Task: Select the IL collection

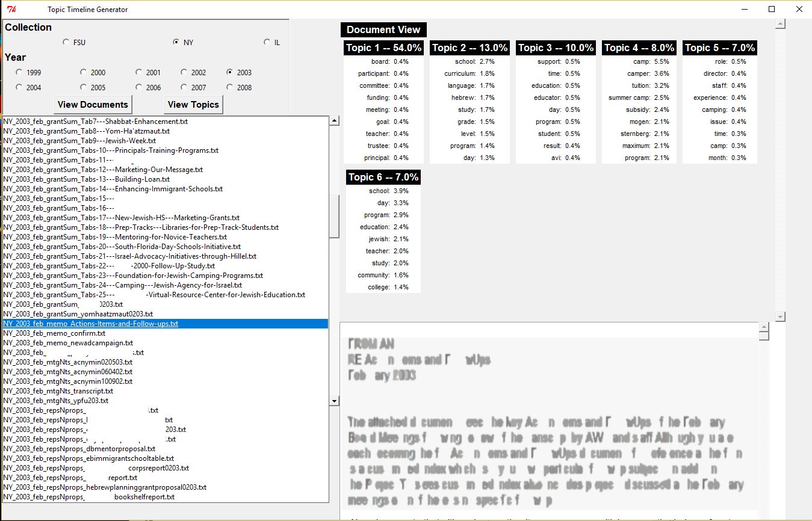Action: coord(267,42)
